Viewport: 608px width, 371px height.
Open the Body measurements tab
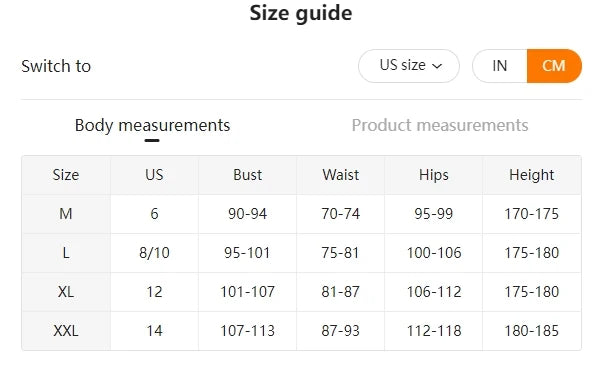(x=152, y=126)
